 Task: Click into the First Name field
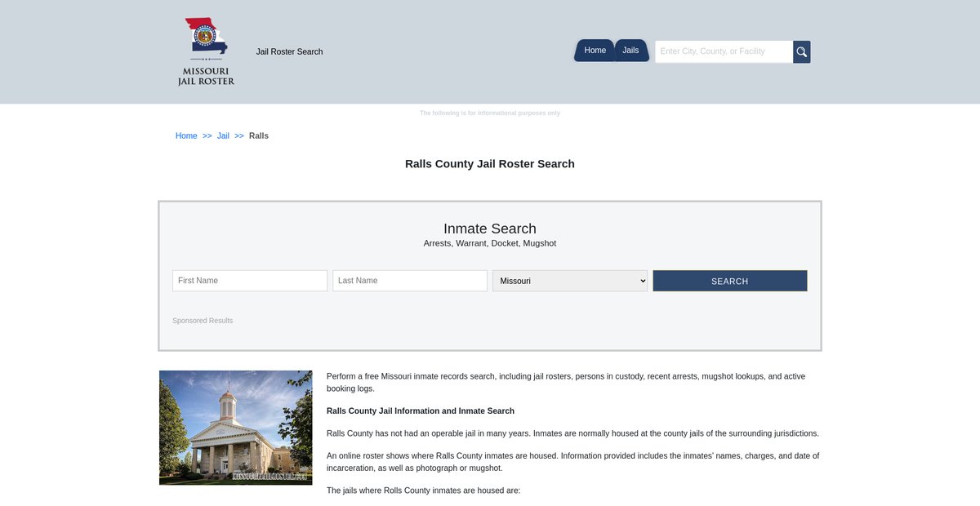pos(250,281)
